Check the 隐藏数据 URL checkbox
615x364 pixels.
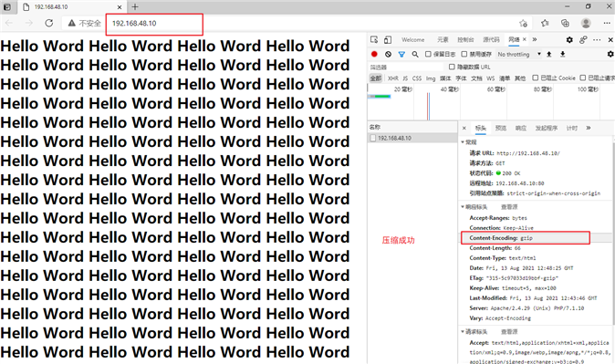(x=452, y=67)
